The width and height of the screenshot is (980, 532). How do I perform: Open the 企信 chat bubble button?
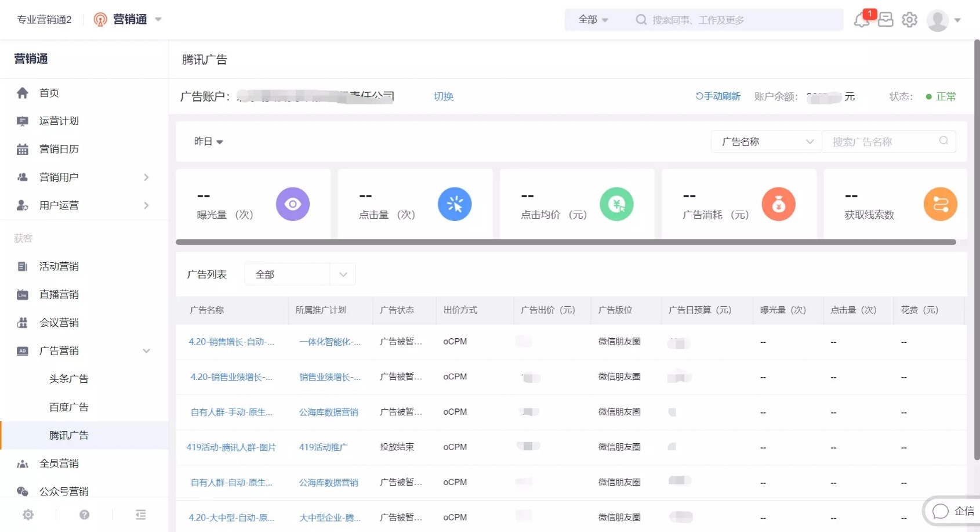(952, 511)
